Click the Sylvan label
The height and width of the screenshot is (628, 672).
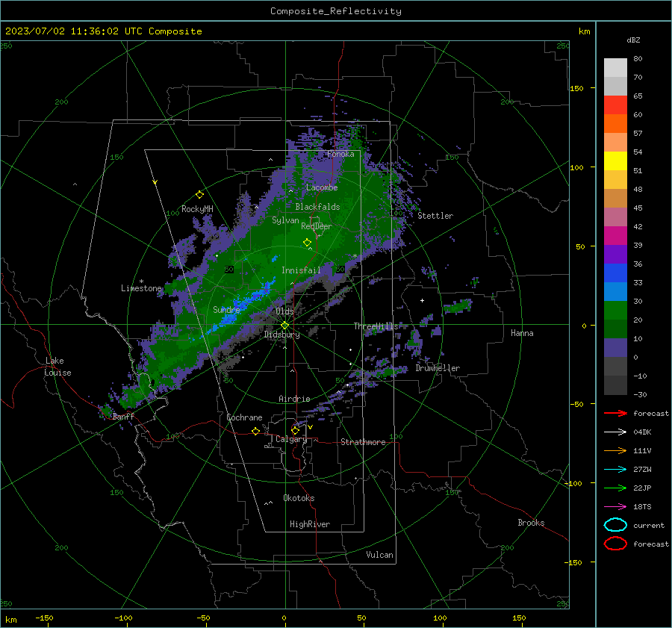(x=285, y=220)
